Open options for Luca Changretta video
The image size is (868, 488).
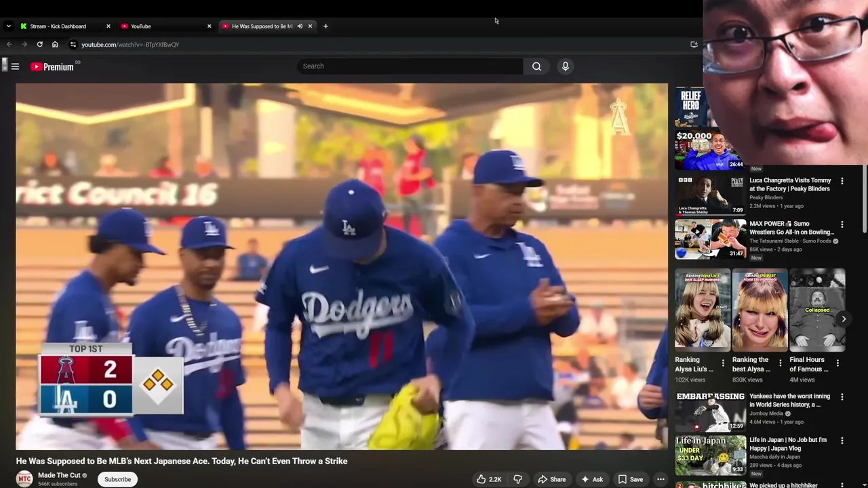point(842,181)
